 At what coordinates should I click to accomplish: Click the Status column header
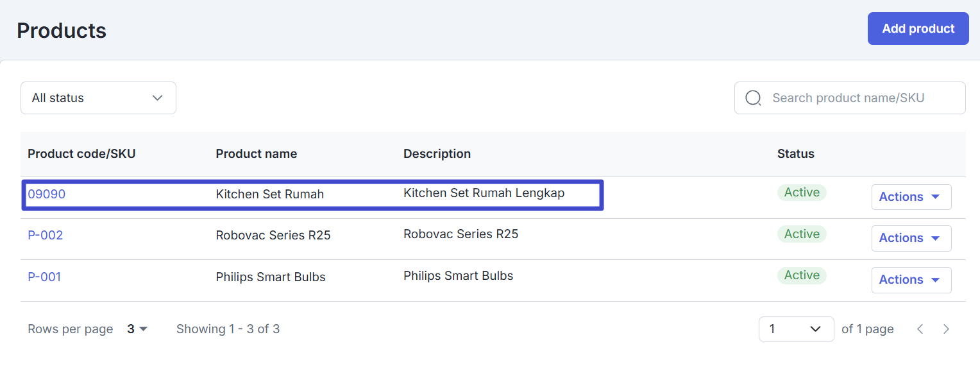click(x=796, y=154)
